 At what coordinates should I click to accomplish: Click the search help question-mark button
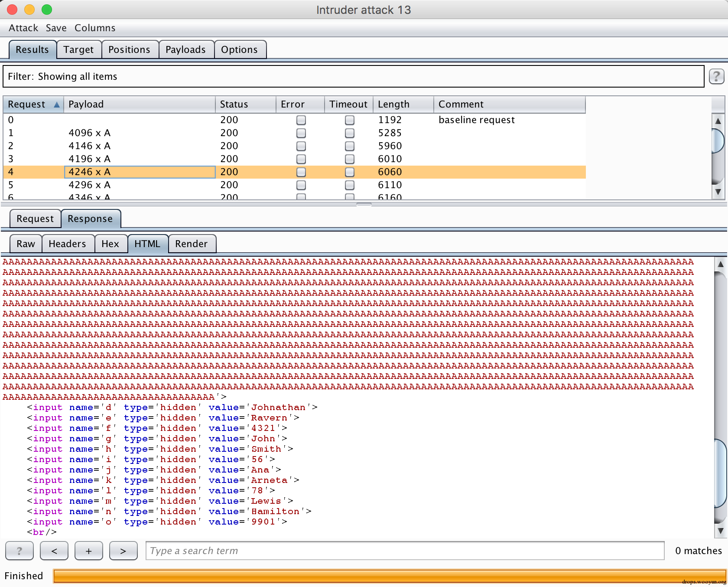coord(19,551)
